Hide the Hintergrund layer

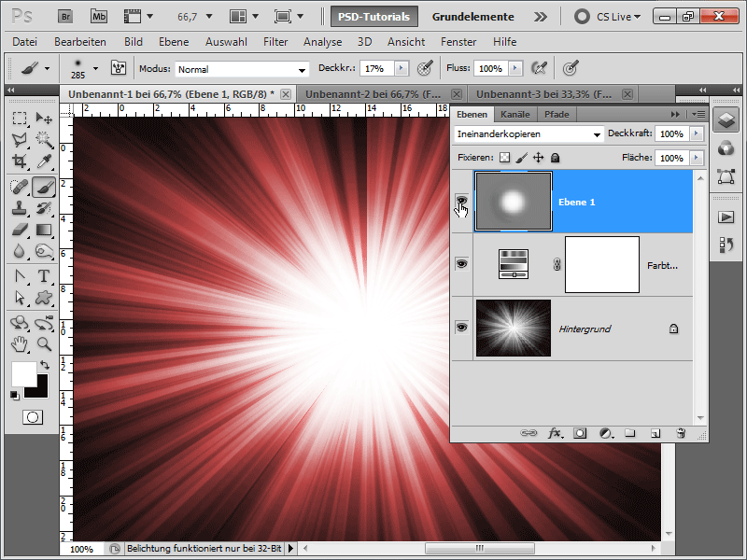(461, 328)
